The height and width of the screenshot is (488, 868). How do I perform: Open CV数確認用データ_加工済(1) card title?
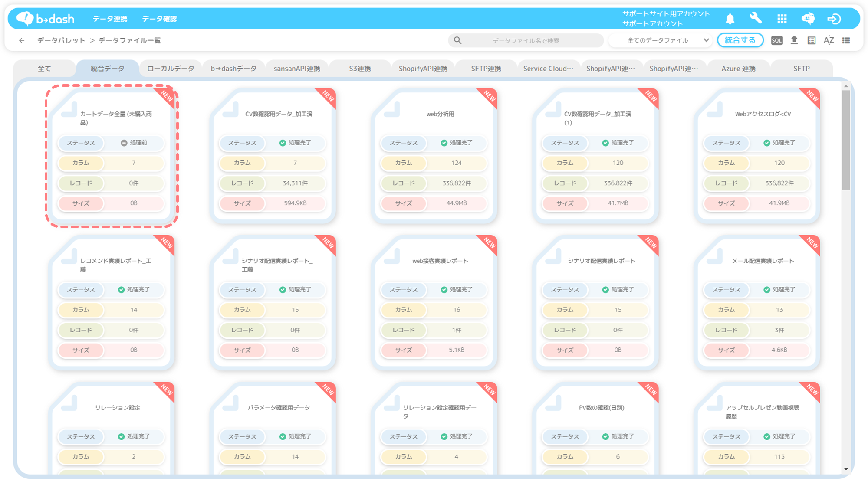click(x=598, y=118)
